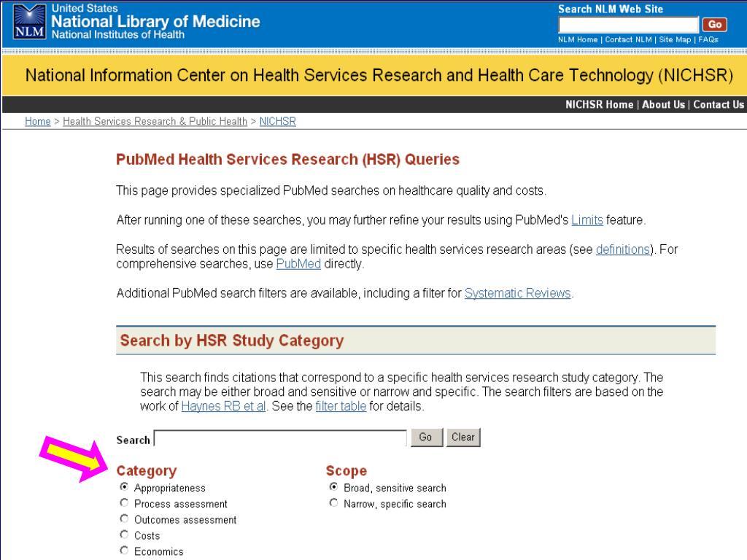Select the Appropriateness category radio button

coord(124,486)
